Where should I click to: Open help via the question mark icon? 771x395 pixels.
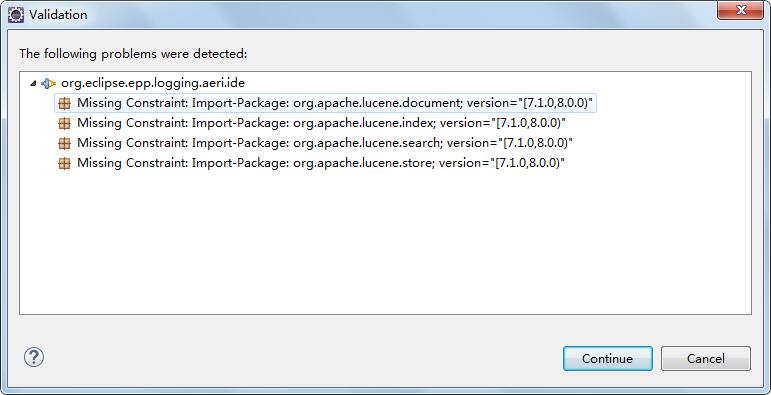click(34, 357)
